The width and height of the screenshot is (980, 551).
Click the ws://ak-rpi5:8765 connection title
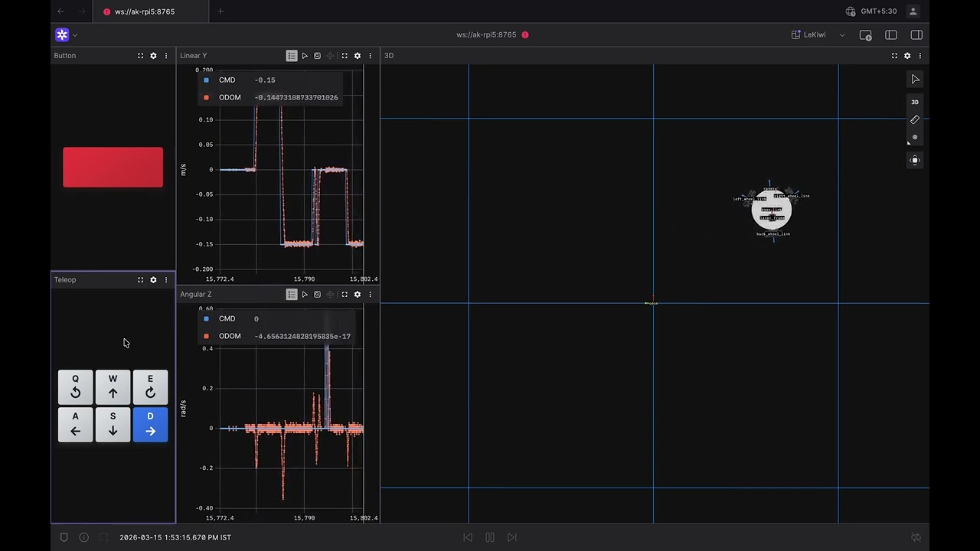pos(486,35)
